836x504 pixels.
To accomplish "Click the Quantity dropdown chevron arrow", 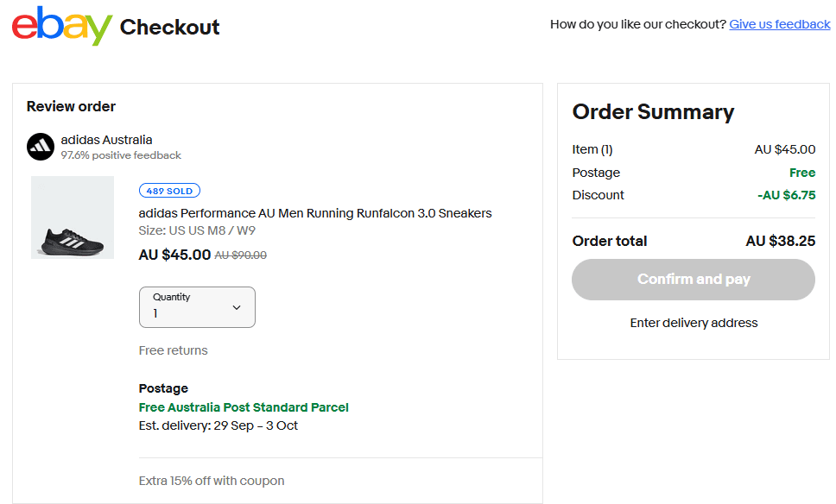I will 237,307.
